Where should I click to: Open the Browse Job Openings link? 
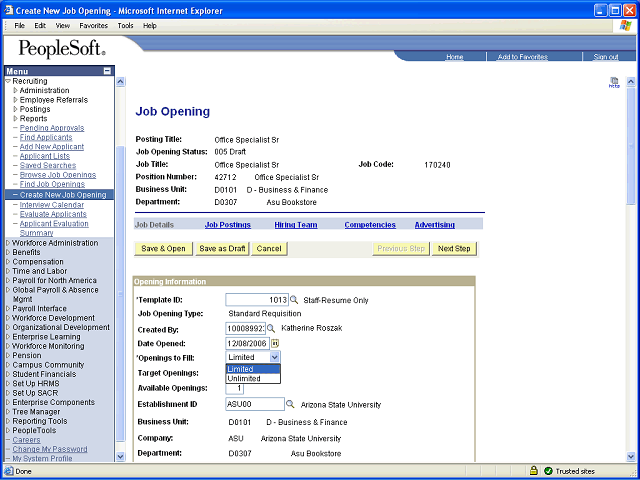tap(58, 175)
